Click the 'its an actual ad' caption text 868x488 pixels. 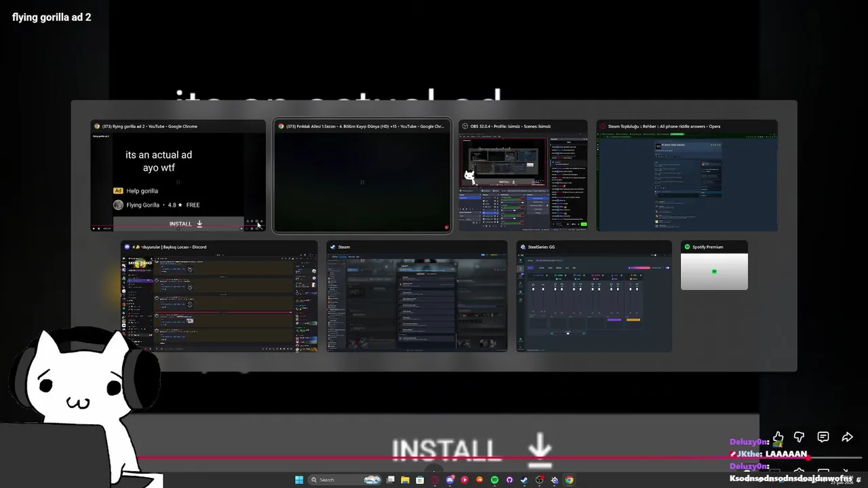(159, 155)
